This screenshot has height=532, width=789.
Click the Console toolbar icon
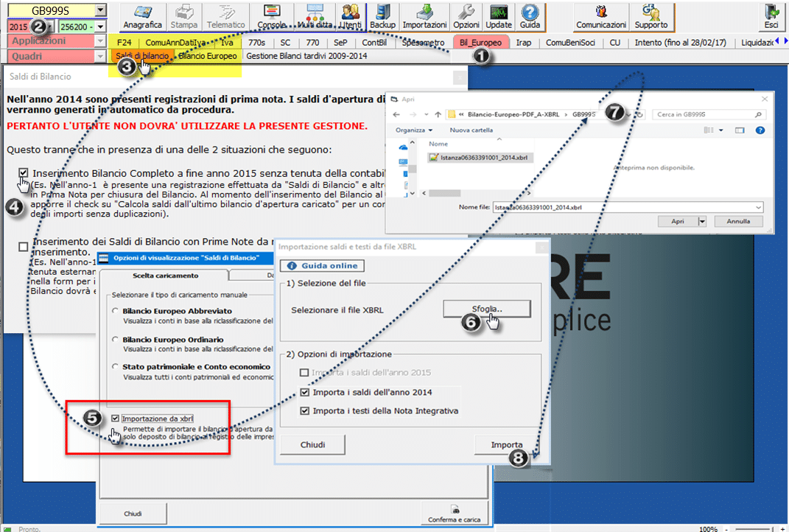click(271, 15)
